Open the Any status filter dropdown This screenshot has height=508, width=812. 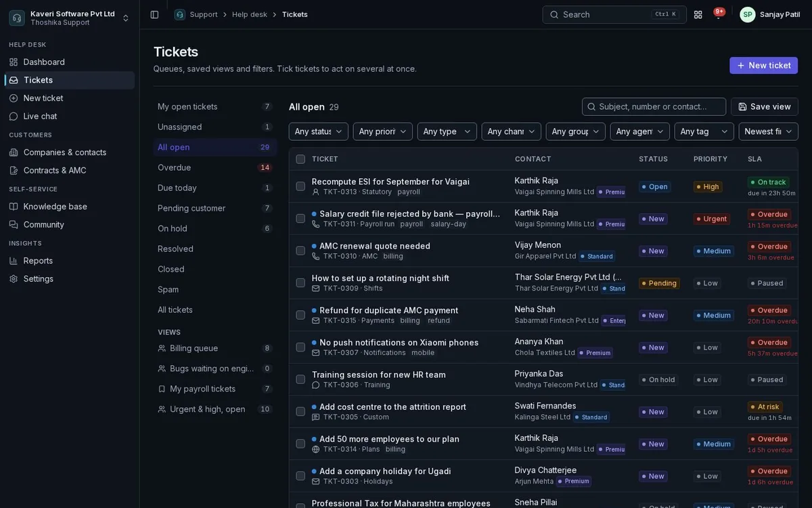coord(319,131)
